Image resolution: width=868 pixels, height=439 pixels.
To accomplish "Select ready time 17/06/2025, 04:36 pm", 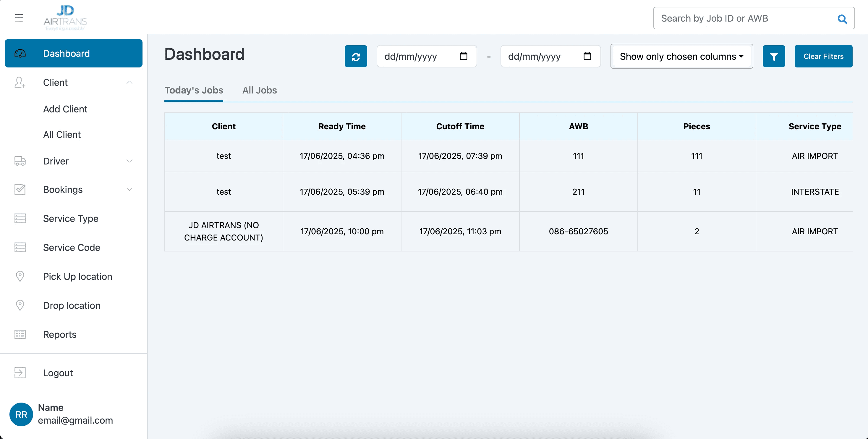I will (342, 156).
